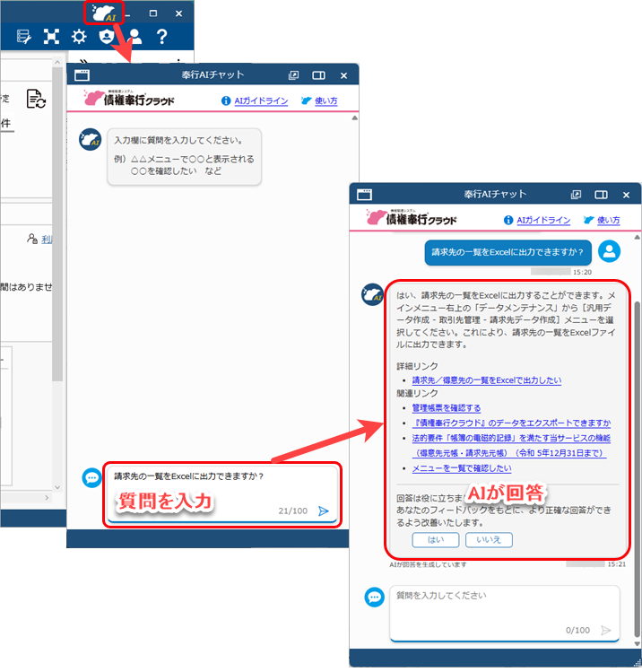Viewport: 642px width, 672px height.
Task: Open 請求先／得意先の一覧をExcelで出力したい link
Action: [487, 380]
